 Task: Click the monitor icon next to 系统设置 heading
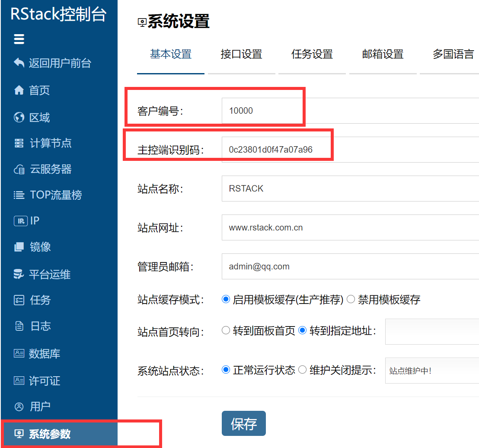coord(142,22)
